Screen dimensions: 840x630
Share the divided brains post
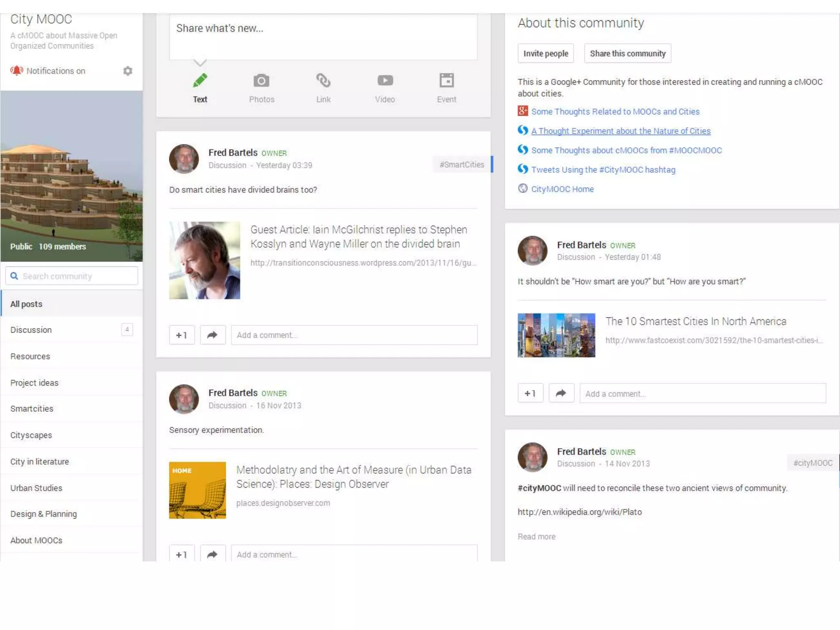click(212, 335)
